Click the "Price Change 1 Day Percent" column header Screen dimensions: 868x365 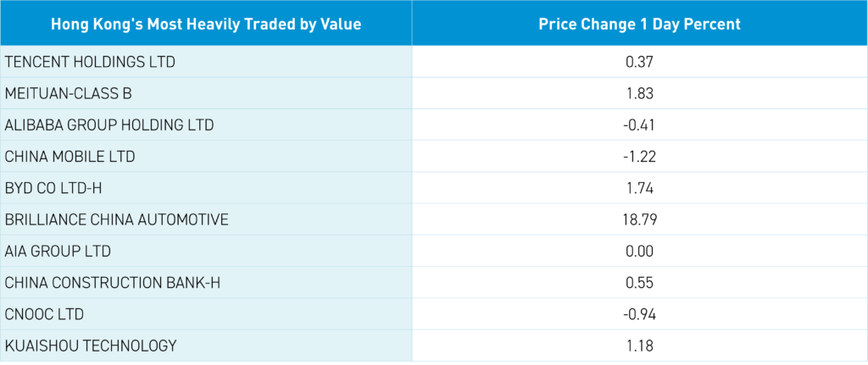(639, 24)
